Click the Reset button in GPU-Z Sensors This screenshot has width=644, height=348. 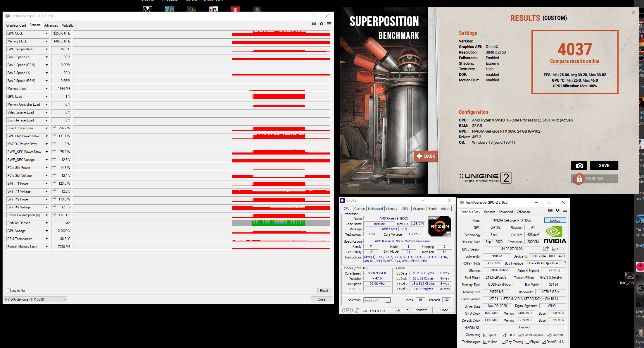point(324,291)
